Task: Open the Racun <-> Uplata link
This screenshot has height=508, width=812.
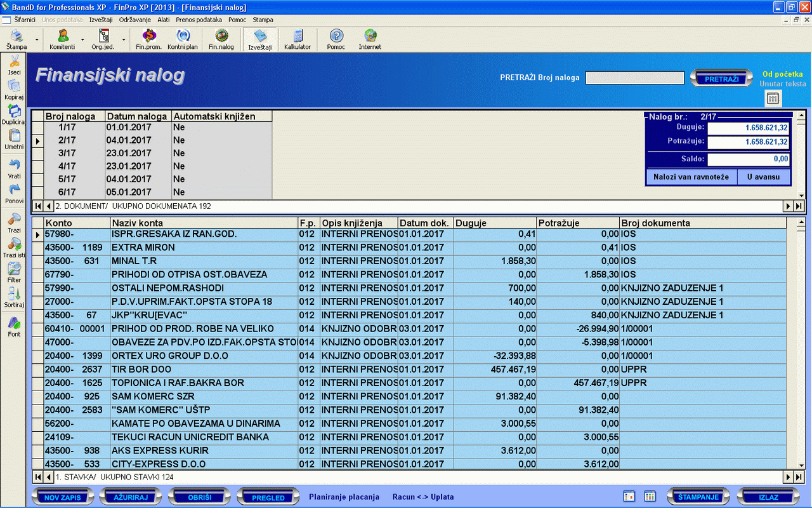Action: pos(423,497)
